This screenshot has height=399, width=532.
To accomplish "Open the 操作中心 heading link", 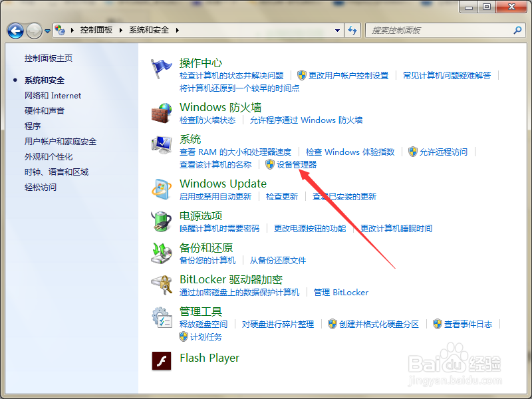I will tap(201, 63).
